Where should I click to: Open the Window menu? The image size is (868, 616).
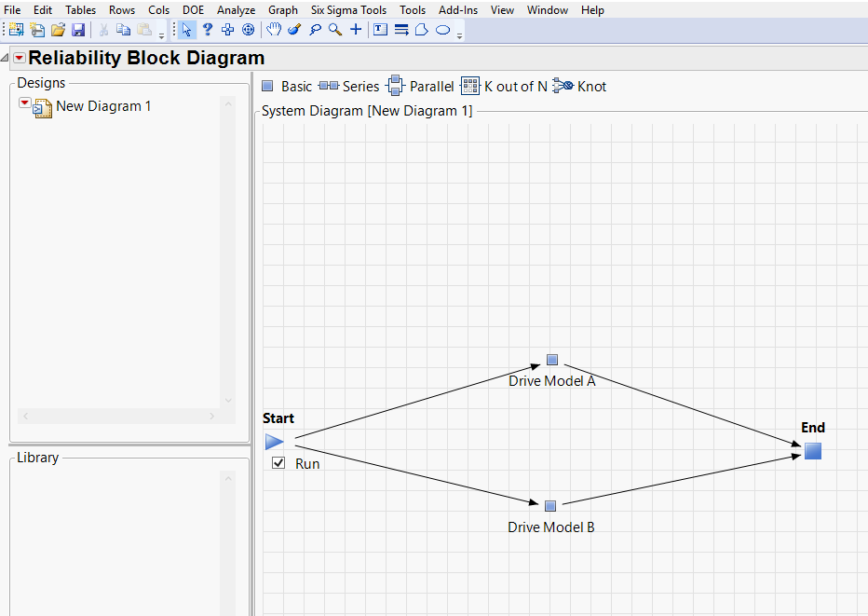point(548,10)
